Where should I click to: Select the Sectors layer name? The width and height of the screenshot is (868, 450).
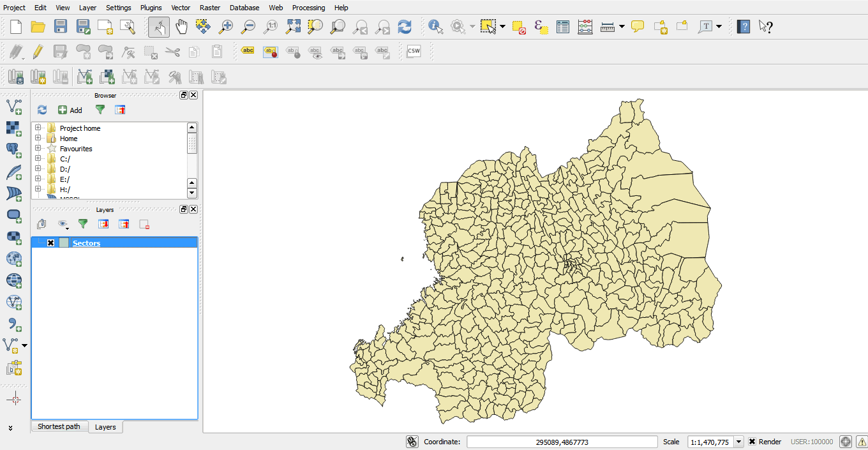pyautogui.click(x=86, y=243)
